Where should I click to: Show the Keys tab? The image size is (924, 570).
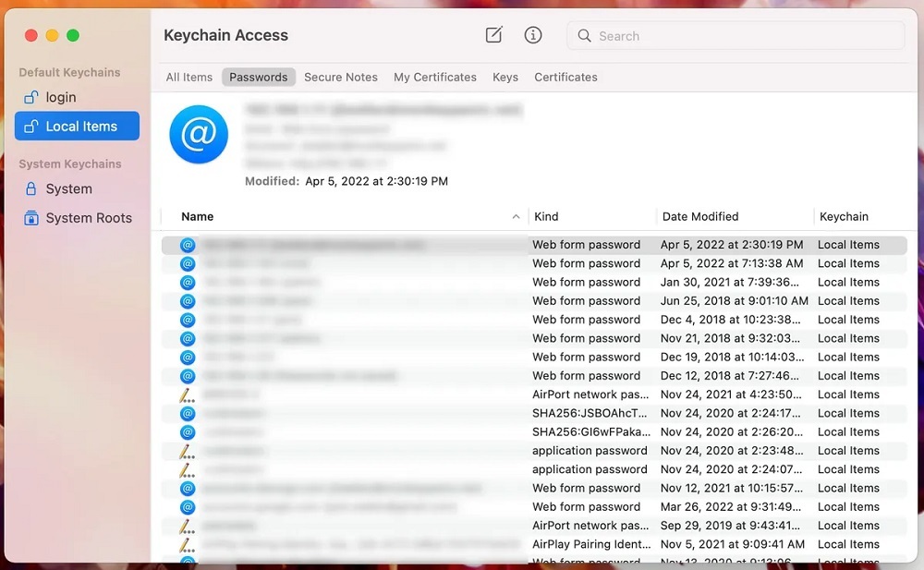point(505,78)
